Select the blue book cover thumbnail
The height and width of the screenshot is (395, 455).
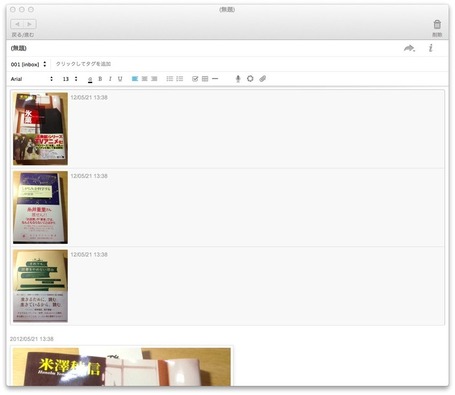point(40,207)
